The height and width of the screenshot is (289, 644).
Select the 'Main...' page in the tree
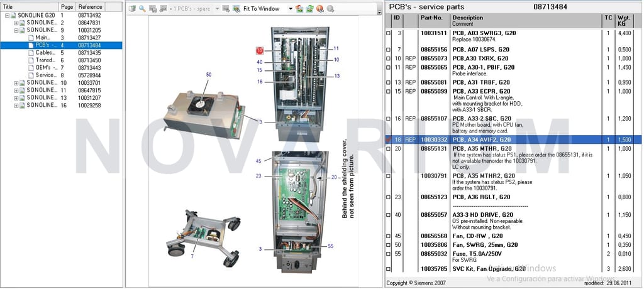point(43,38)
